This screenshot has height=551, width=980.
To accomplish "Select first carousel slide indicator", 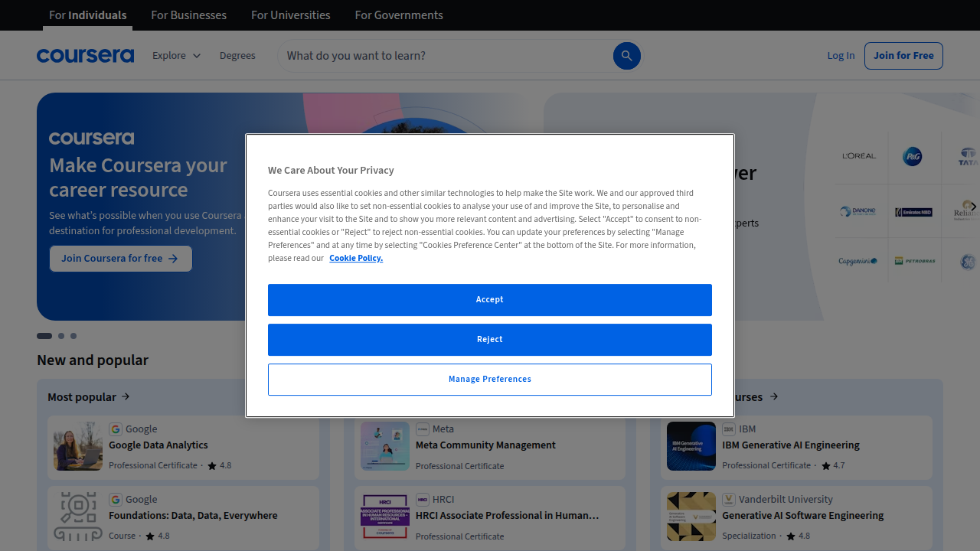I will pyautogui.click(x=44, y=336).
